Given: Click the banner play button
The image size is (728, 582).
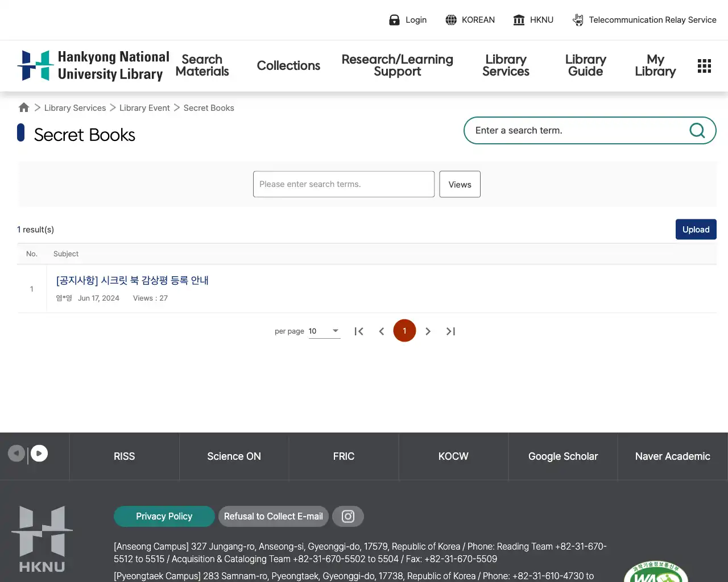Looking at the screenshot, I should point(39,453).
